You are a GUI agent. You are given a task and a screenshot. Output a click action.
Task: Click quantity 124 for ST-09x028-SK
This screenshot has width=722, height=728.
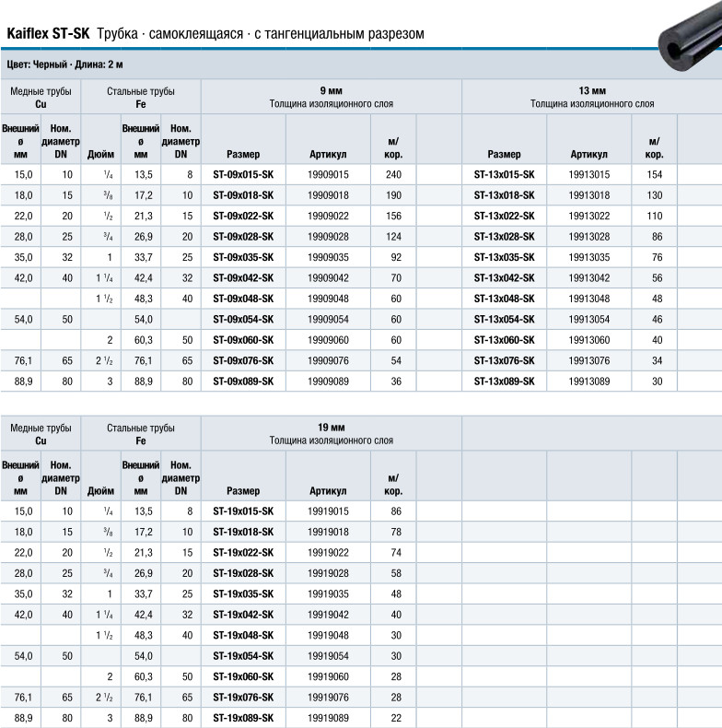tap(393, 237)
